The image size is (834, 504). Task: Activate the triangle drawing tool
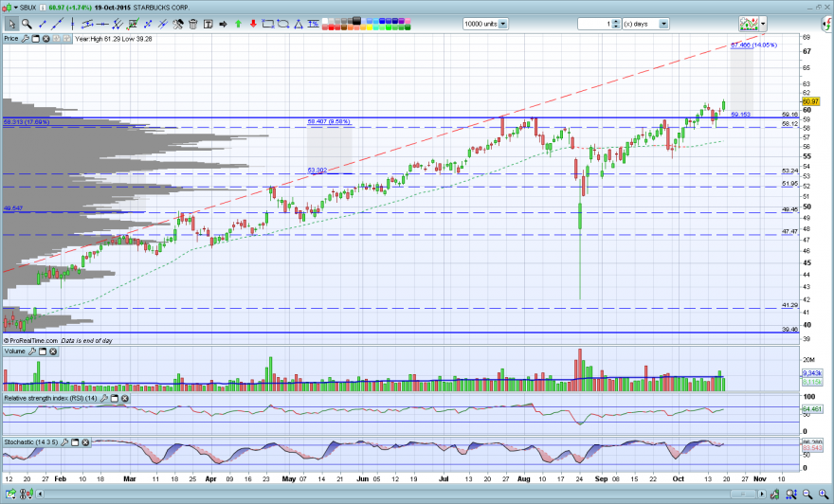tap(299, 24)
